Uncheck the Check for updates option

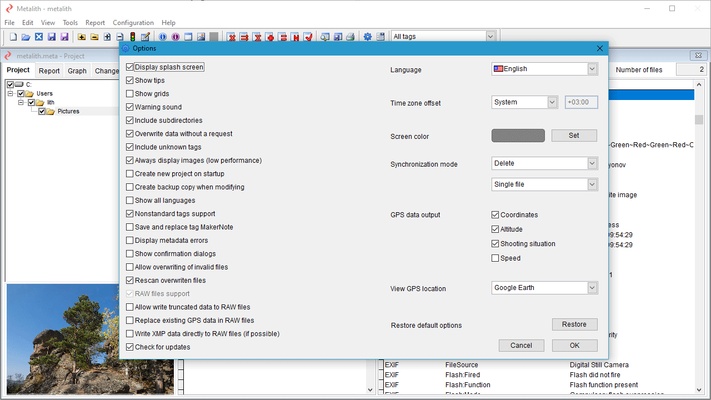130,347
